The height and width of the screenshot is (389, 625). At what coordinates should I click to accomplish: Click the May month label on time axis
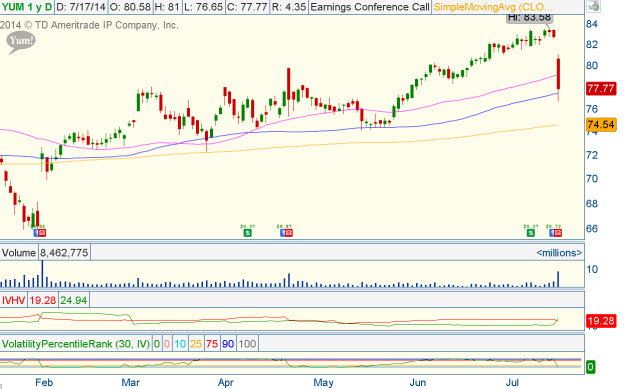coord(323,383)
